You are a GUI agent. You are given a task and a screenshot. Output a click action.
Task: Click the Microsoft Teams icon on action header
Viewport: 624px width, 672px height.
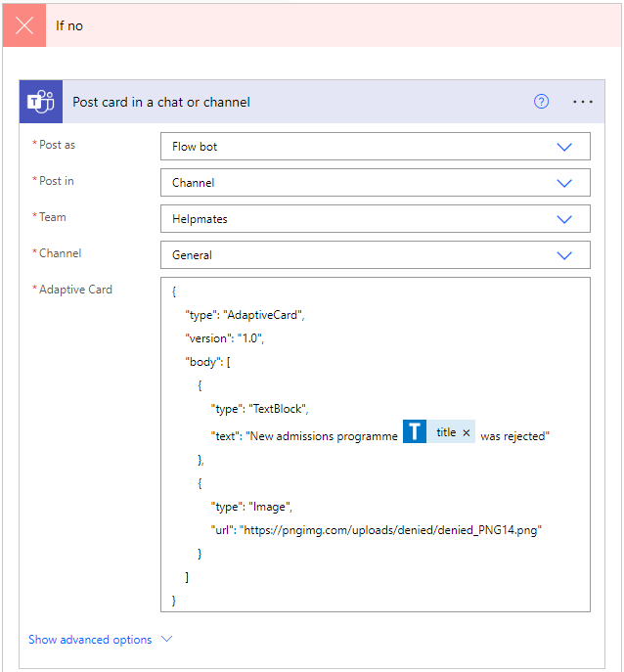40,102
